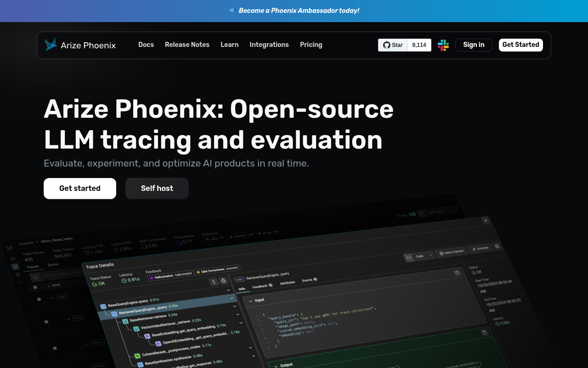Switch to the Attributes tab
The height and width of the screenshot is (368, 588).
[x=288, y=283]
